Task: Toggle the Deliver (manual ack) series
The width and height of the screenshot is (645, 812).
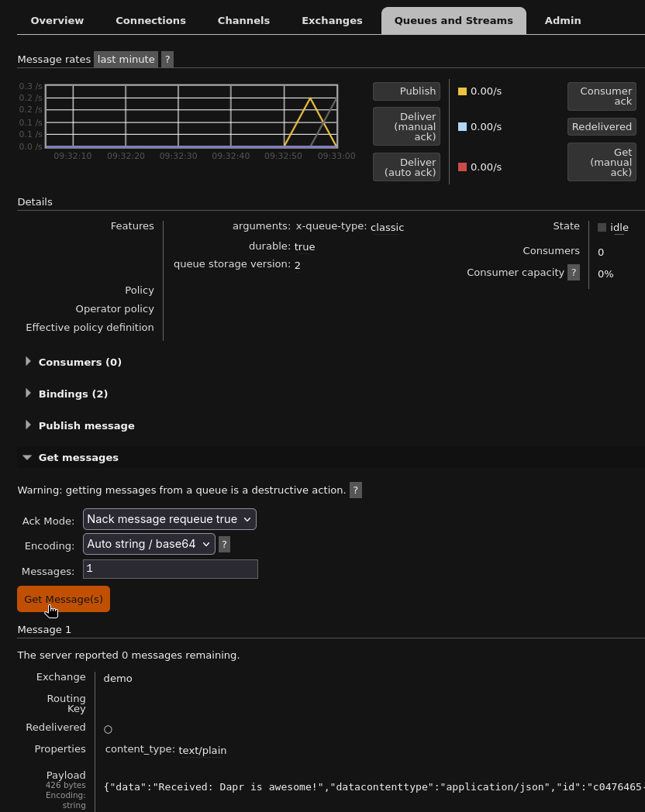Action: tap(406, 126)
